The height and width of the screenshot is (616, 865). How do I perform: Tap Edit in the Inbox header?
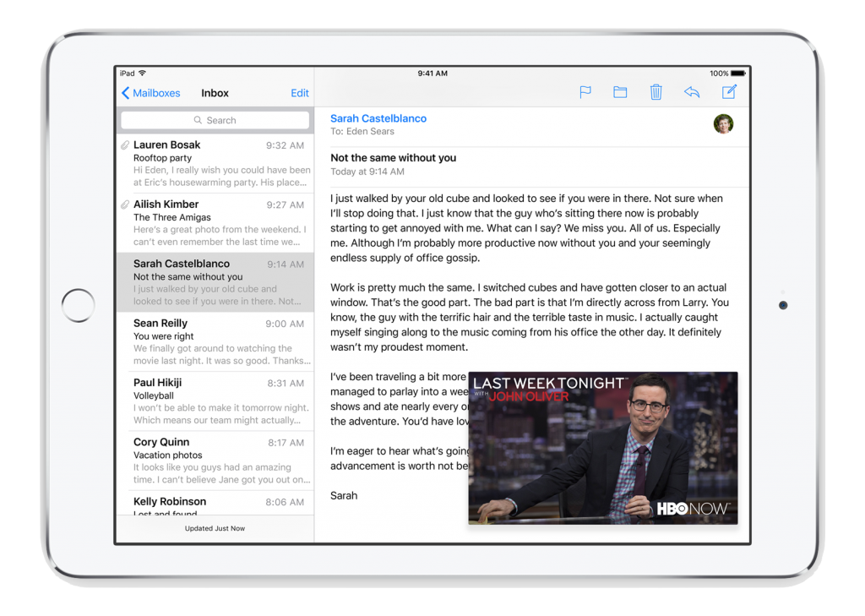[300, 93]
